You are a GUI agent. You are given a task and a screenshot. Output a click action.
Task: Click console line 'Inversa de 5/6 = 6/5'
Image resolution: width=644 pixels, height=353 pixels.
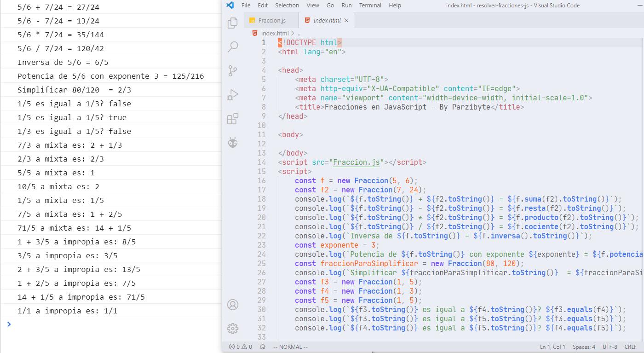tap(63, 62)
